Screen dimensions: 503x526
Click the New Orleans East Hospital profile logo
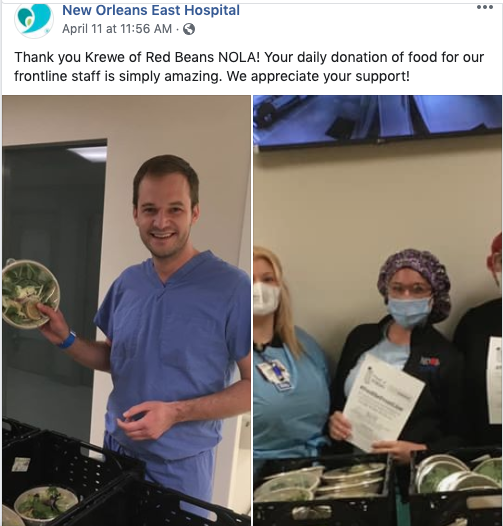pos(34,20)
